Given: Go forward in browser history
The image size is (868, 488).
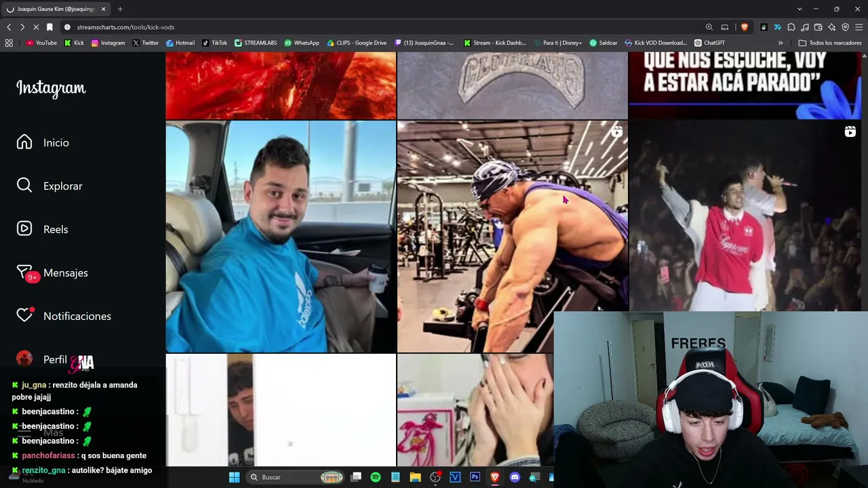Looking at the screenshot, I should [22, 27].
